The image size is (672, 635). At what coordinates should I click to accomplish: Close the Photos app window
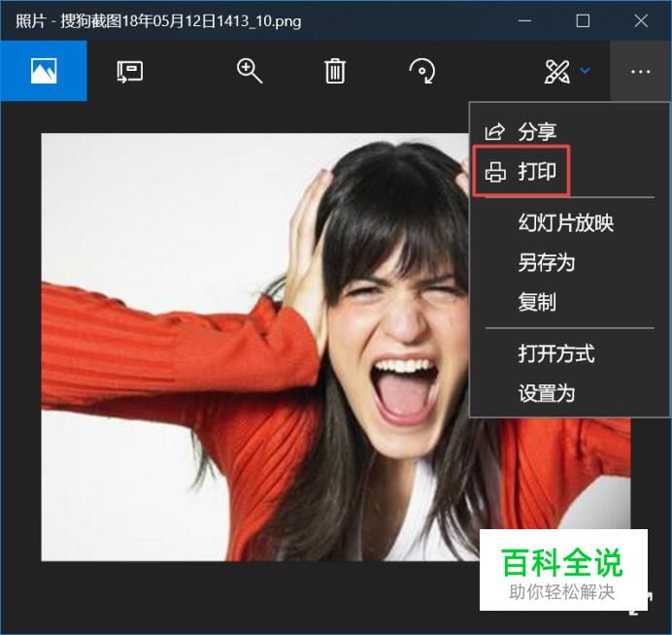pos(641,20)
